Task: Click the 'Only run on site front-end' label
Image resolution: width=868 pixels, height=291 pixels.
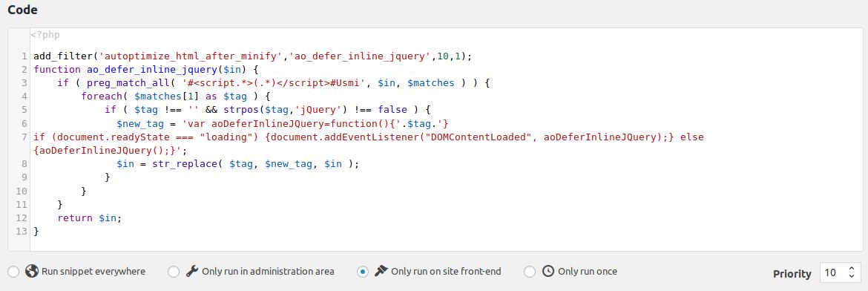Action: point(446,272)
